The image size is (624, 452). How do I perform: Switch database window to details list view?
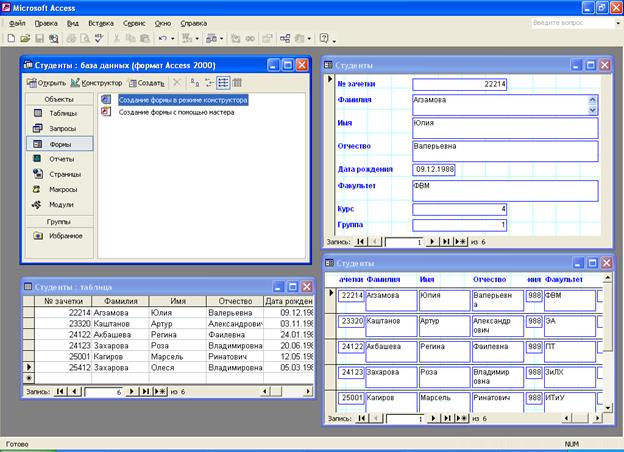[237, 82]
